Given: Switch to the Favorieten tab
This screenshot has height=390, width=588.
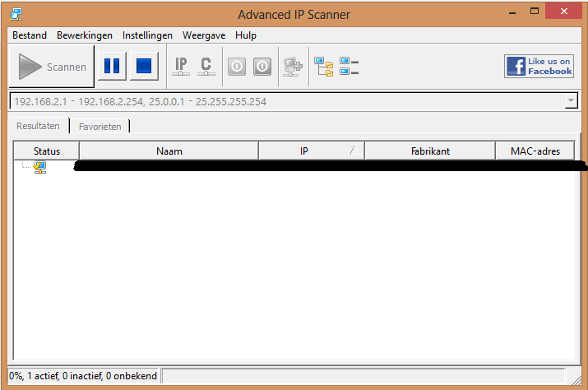Looking at the screenshot, I should pos(100,127).
